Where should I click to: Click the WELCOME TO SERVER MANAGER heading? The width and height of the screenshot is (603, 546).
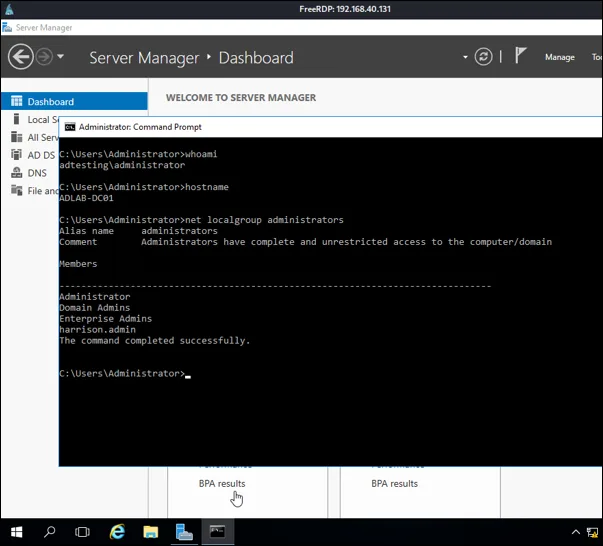[241, 98]
